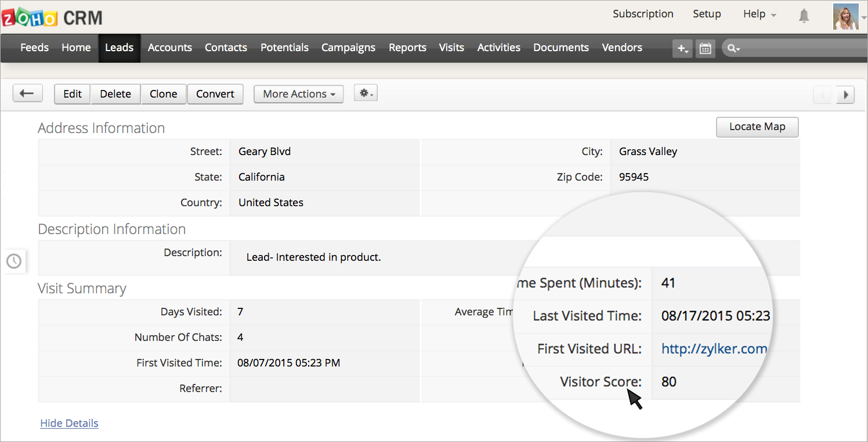Click the back arrow button
868x442 pixels.
(x=27, y=94)
